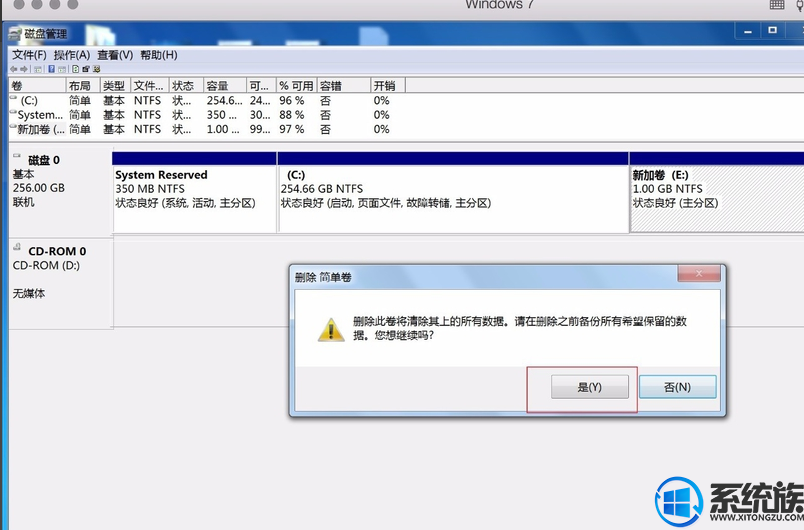Sort by 容错 column header
The height and width of the screenshot is (530, 804).
(x=344, y=86)
